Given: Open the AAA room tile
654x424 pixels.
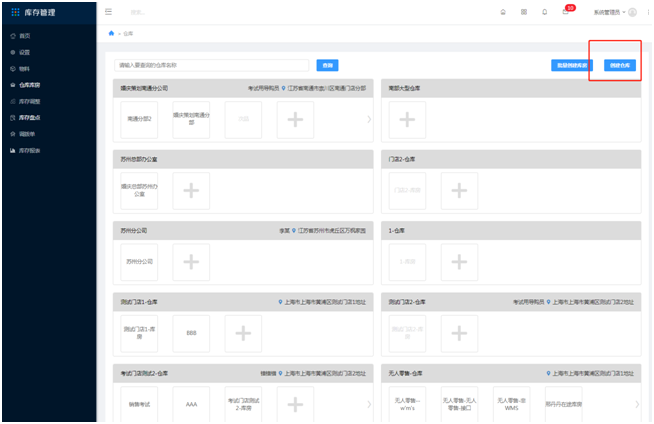Looking at the screenshot, I should pyautogui.click(x=191, y=404).
